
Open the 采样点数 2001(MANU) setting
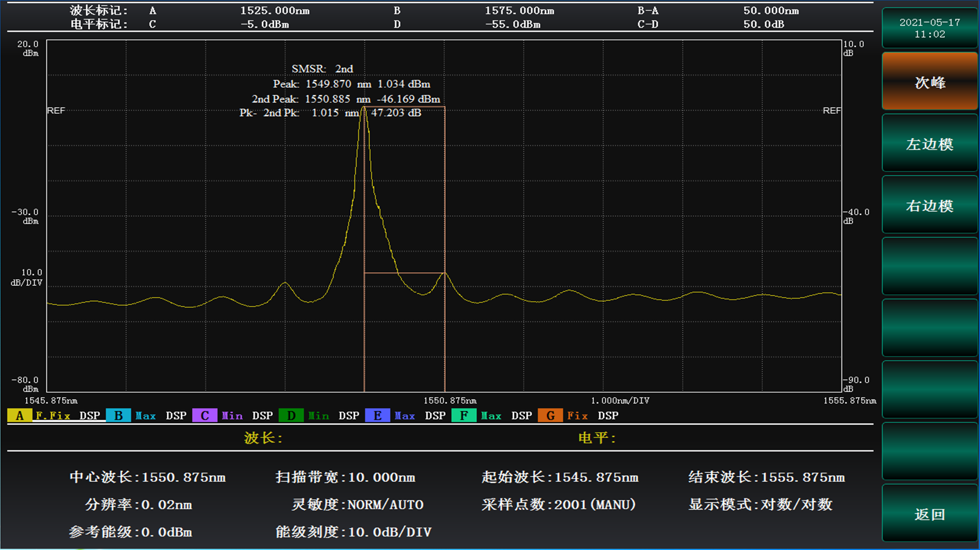click(x=559, y=505)
